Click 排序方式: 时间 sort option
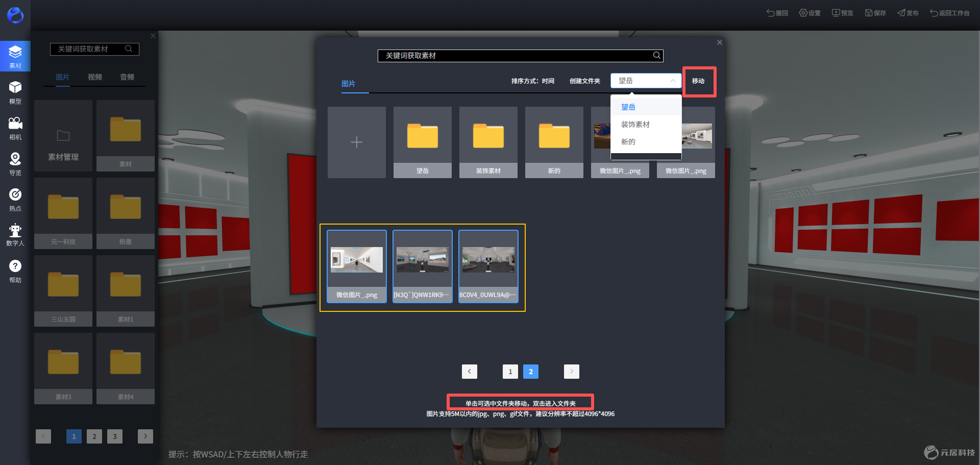This screenshot has width=980, height=465. pyautogui.click(x=533, y=81)
